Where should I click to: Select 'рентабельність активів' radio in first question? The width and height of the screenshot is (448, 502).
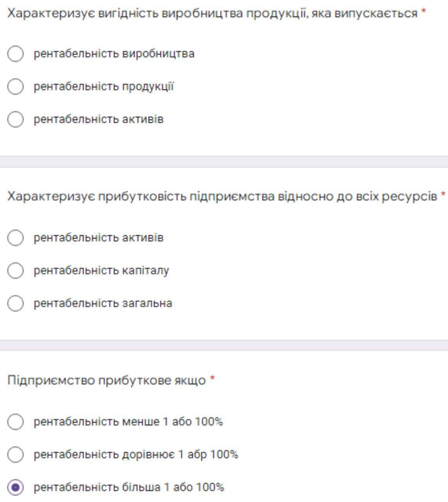click(x=15, y=119)
